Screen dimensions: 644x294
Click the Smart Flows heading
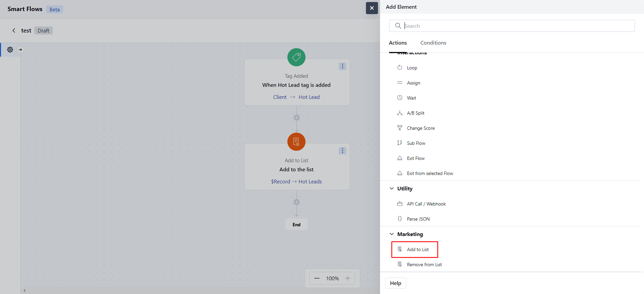pyautogui.click(x=25, y=9)
